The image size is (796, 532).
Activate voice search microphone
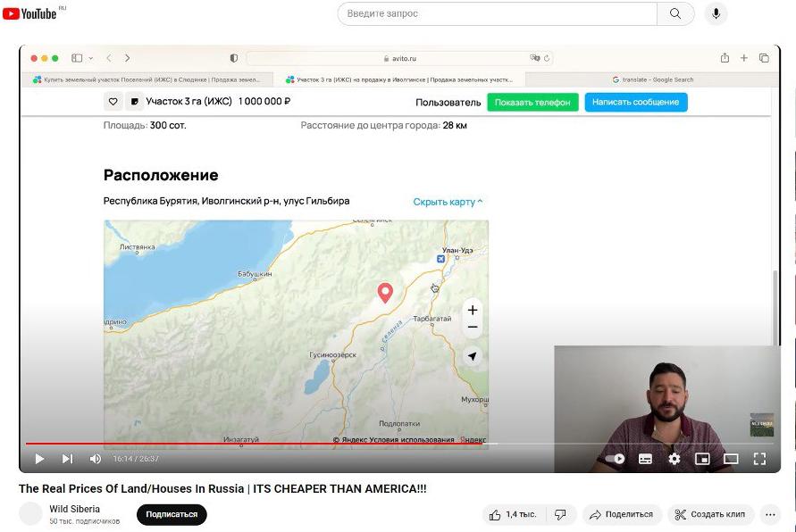(716, 13)
